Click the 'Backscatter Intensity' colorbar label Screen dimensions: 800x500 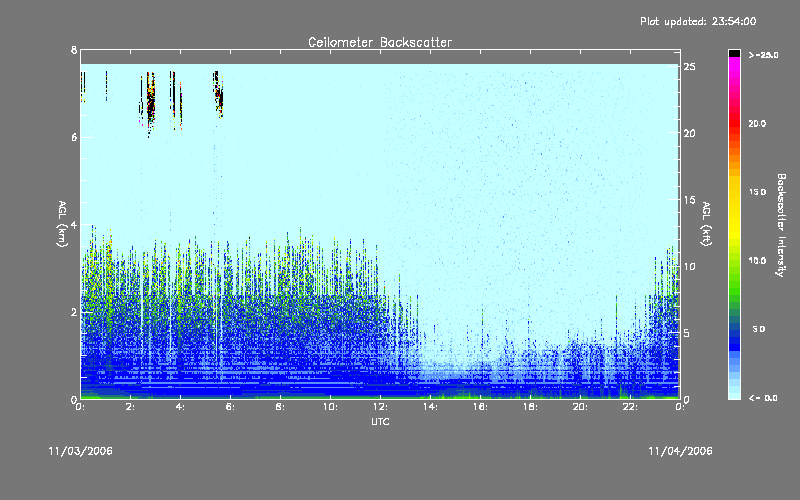pos(781,225)
